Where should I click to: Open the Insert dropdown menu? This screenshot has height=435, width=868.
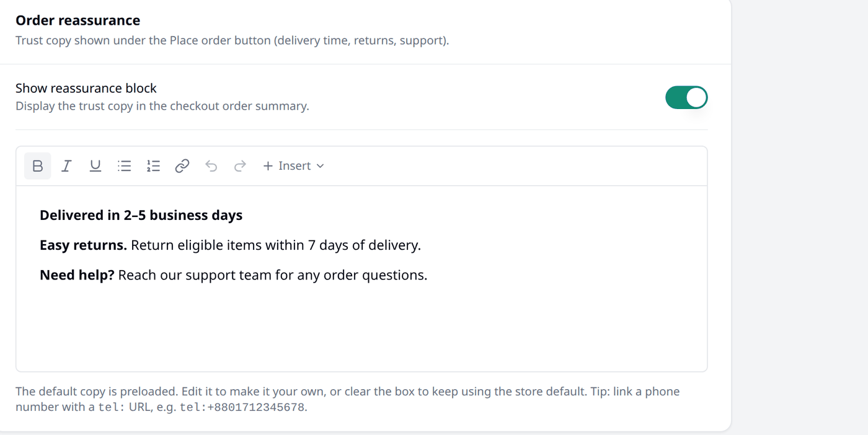293,166
